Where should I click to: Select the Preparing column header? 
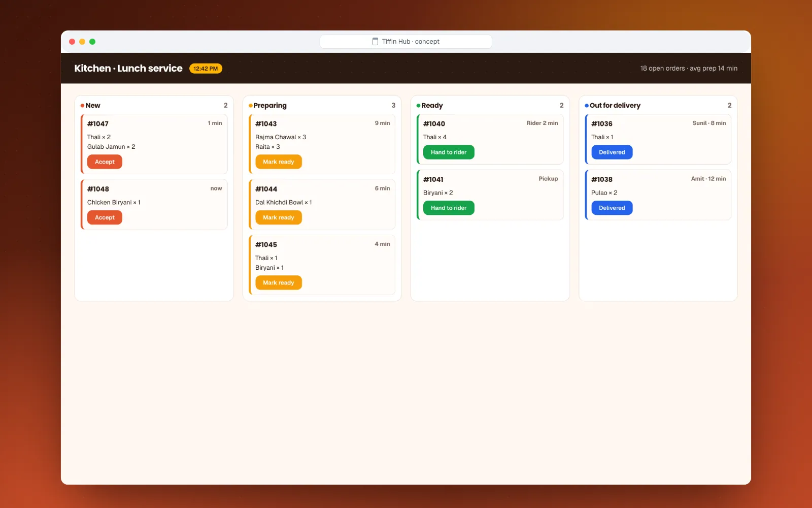pos(270,106)
